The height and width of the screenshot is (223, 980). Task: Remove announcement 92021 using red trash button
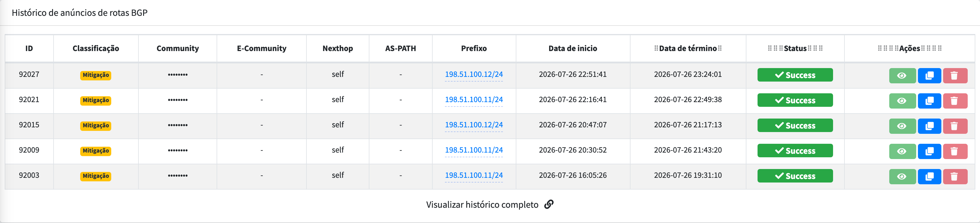955,101
